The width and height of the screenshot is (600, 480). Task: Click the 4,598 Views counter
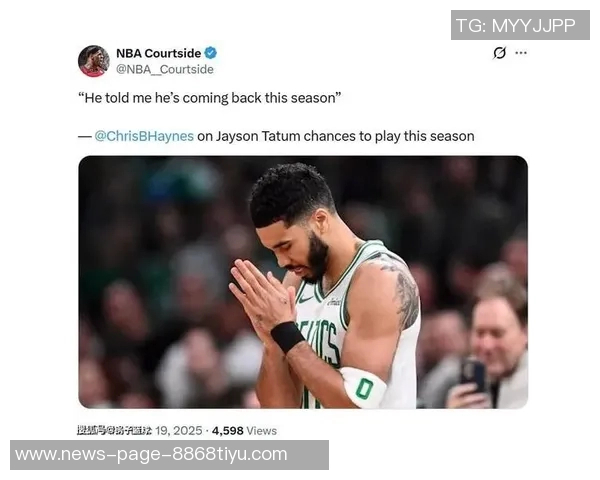(244, 431)
